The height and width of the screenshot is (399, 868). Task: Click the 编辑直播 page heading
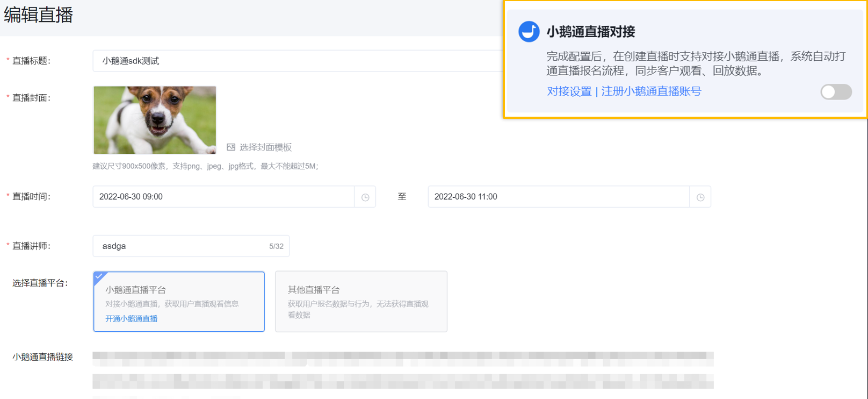tap(38, 15)
